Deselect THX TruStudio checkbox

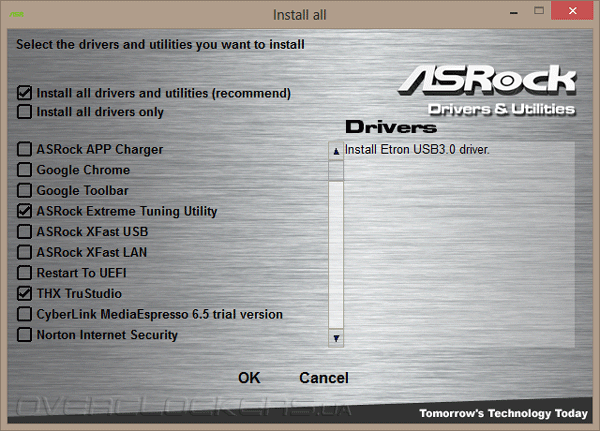pyautogui.click(x=24, y=294)
